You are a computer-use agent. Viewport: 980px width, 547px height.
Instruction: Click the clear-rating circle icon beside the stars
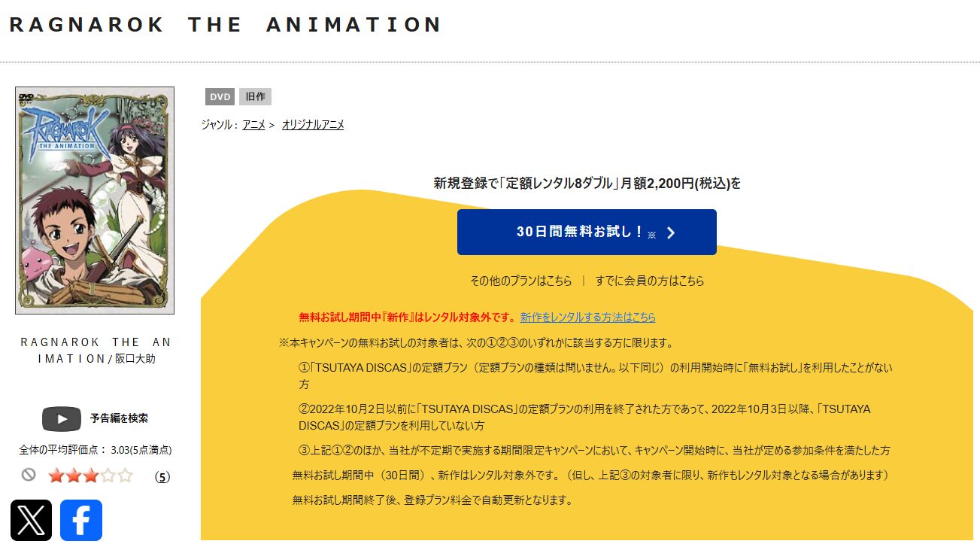(x=29, y=475)
